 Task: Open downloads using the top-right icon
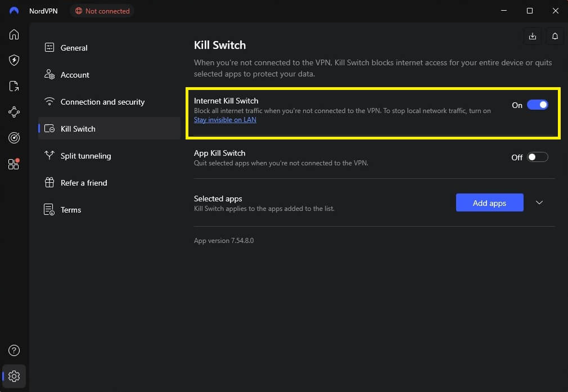coord(533,35)
